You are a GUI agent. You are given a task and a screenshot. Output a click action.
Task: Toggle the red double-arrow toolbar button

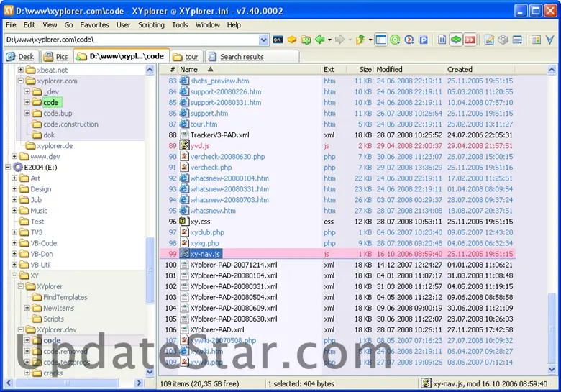point(470,40)
